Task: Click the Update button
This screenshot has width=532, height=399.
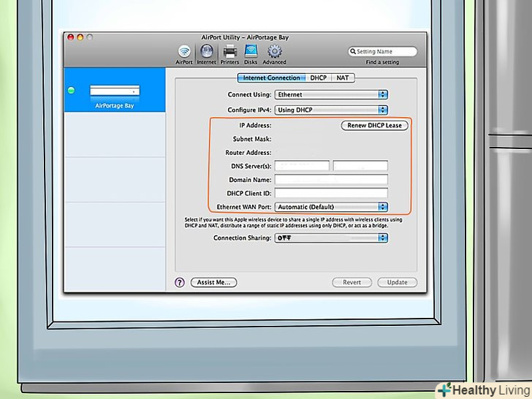Action: pyautogui.click(x=398, y=282)
